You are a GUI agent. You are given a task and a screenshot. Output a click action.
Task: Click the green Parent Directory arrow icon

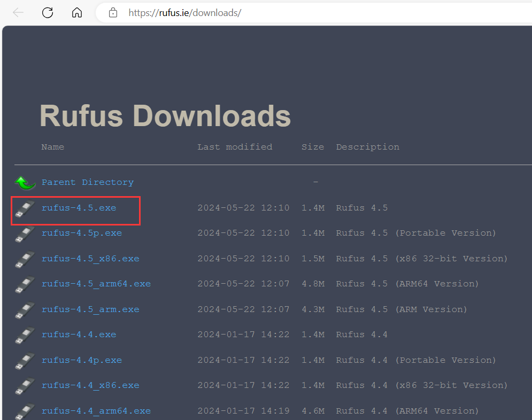coord(25,183)
